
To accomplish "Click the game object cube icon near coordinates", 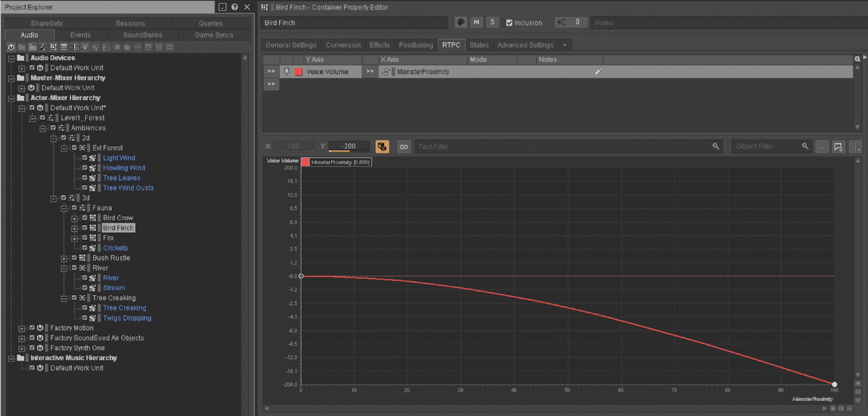I will [x=382, y=147].
